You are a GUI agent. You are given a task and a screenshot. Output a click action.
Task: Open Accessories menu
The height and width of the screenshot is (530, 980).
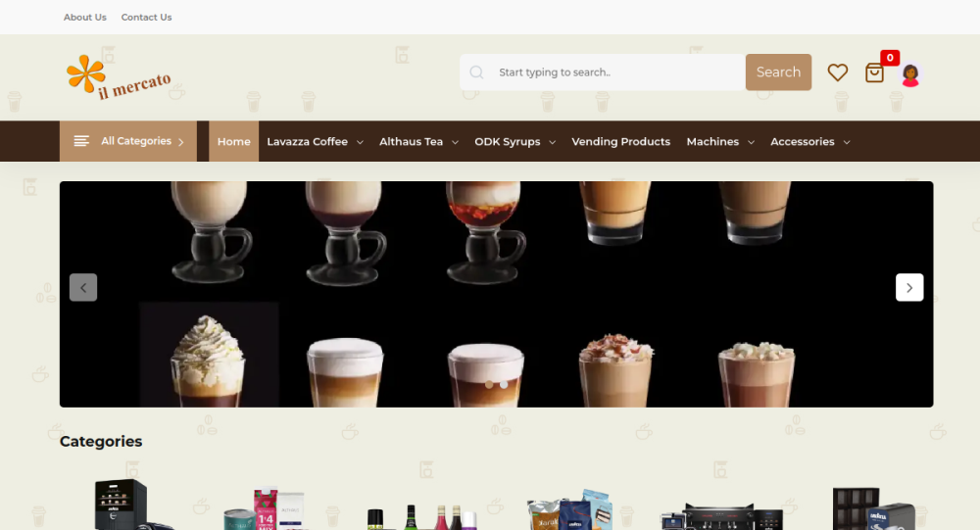tap(802, 142)
